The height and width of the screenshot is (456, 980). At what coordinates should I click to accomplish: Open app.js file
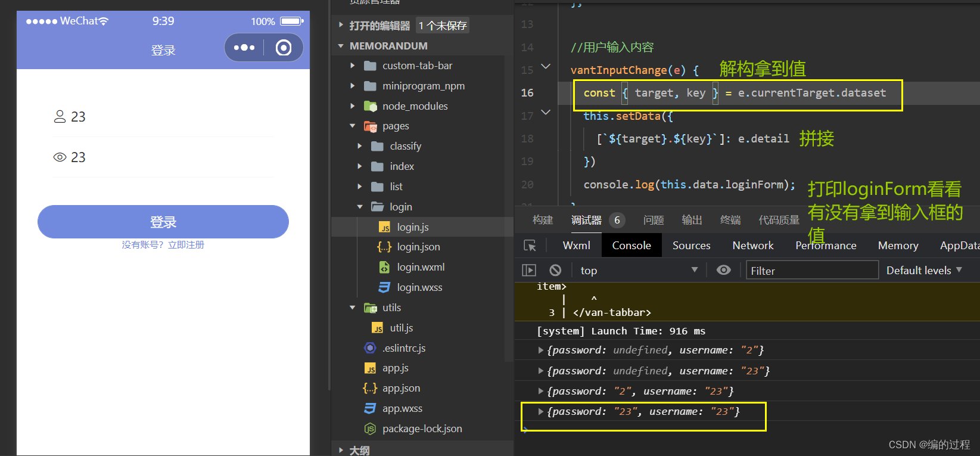pyautogui.click(x=396, y=368)
